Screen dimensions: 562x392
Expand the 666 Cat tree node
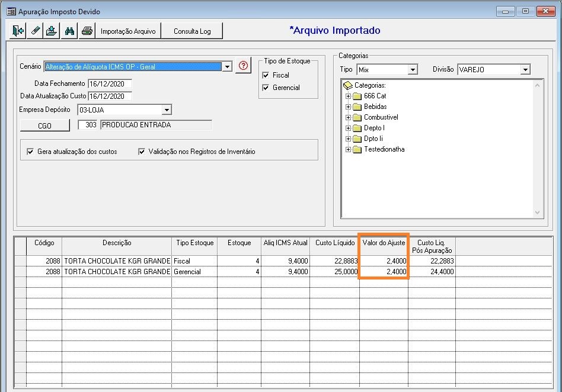[x=348, y=96]
